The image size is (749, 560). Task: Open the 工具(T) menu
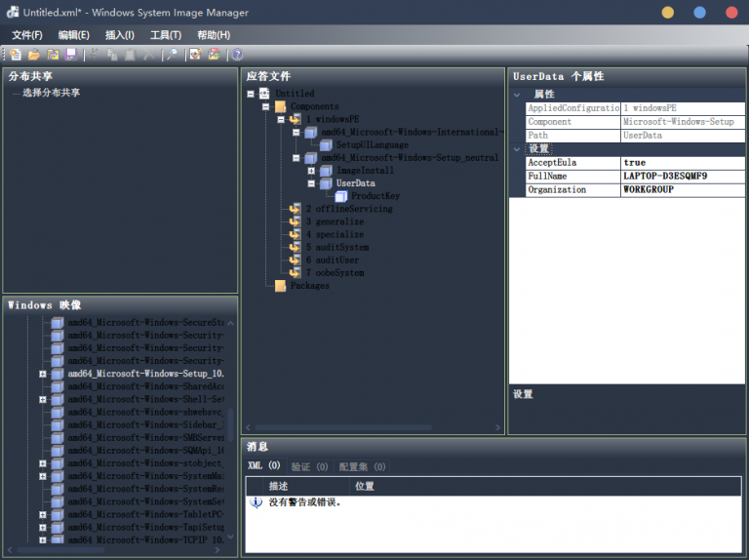(165, 35)
